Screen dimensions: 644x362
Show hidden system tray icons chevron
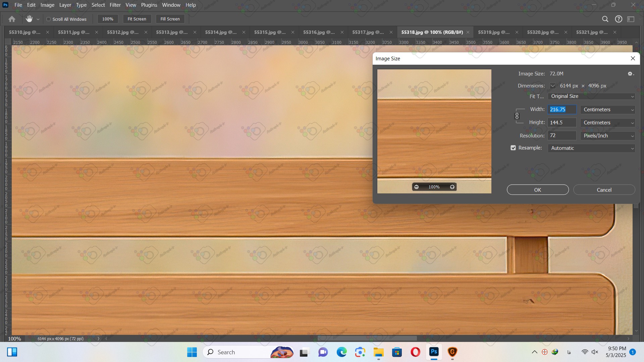tap(535, 352)
